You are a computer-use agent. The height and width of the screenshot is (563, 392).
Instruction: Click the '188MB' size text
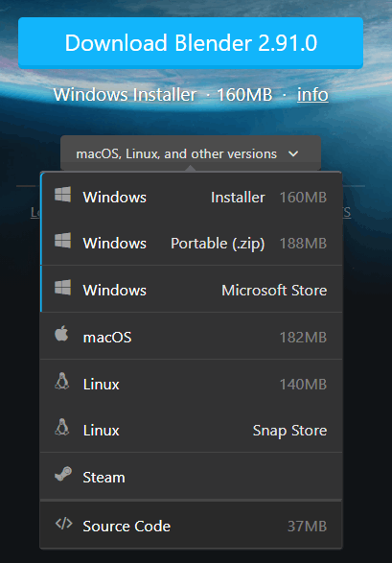(303, 244)
